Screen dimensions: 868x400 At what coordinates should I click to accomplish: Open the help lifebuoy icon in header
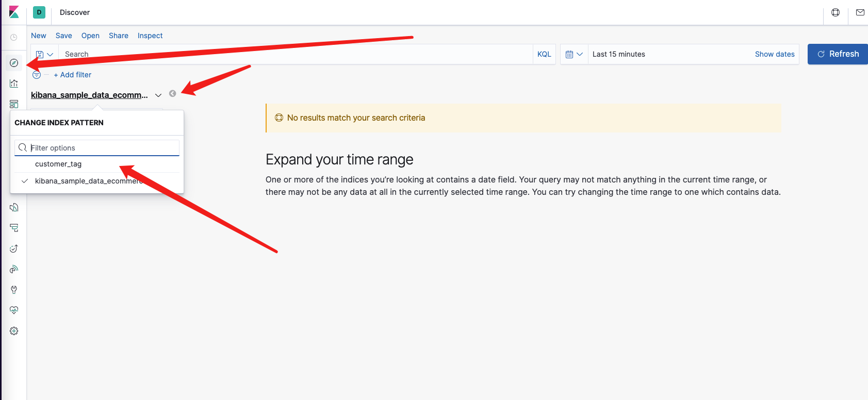pos(836,12)
